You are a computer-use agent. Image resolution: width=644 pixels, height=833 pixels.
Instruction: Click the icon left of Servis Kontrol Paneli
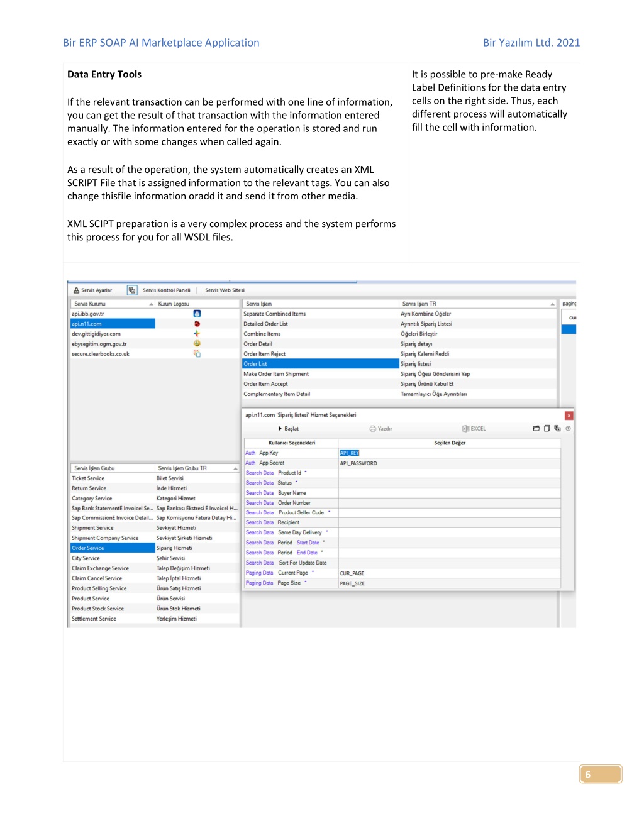click(x=132, y=290)
